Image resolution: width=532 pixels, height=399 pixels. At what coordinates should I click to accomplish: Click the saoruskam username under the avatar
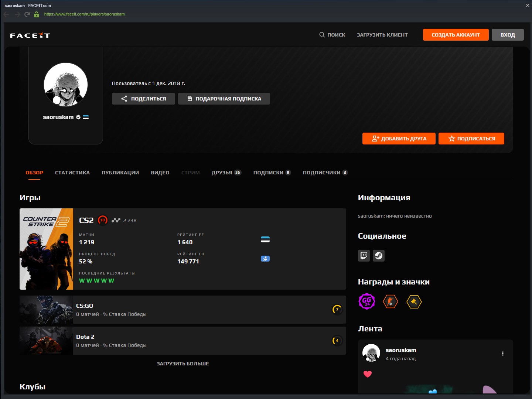[58, 117]
